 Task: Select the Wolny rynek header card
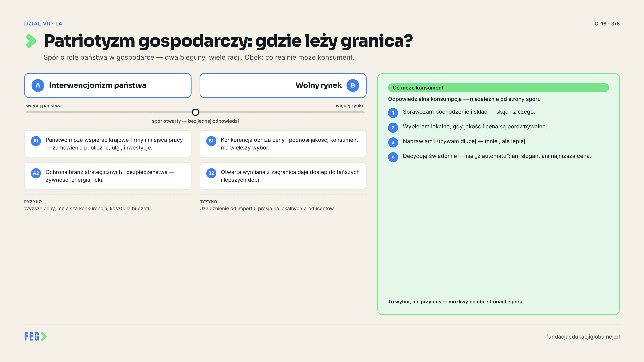283,85
